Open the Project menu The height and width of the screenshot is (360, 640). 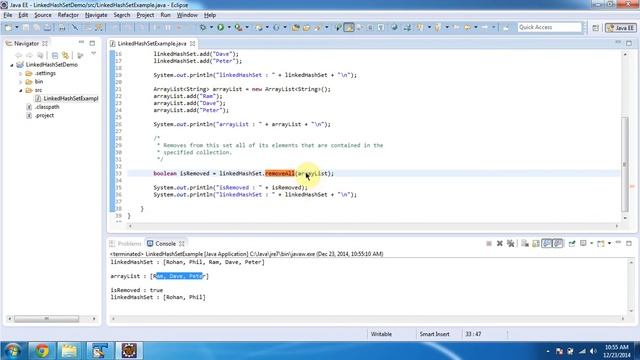click(145, 15)
